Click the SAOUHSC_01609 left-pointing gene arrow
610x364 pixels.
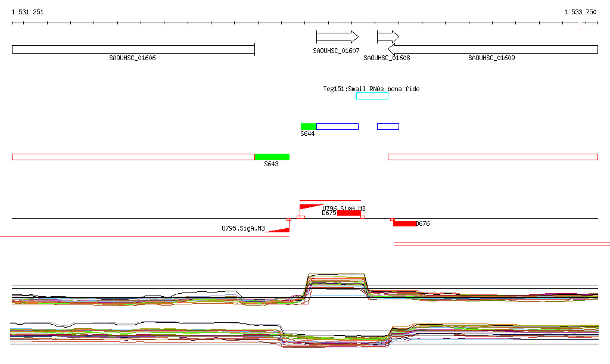pos(493,49)
